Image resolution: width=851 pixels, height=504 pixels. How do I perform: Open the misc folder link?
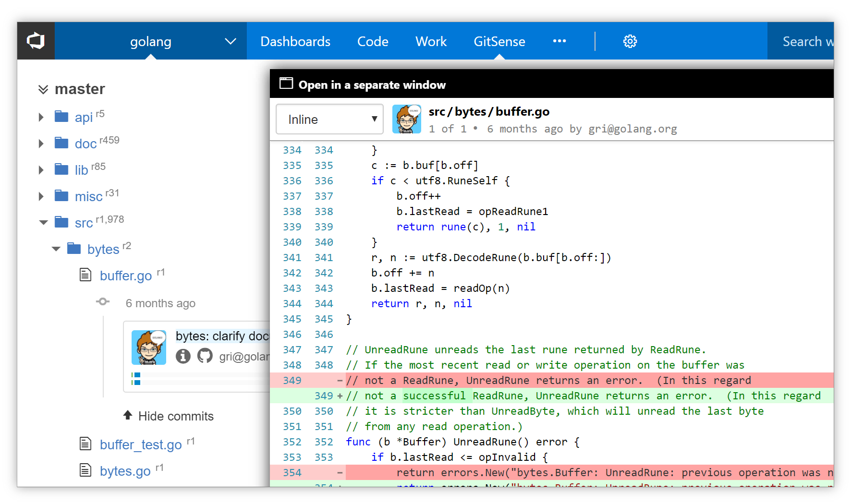coord(88,196)
